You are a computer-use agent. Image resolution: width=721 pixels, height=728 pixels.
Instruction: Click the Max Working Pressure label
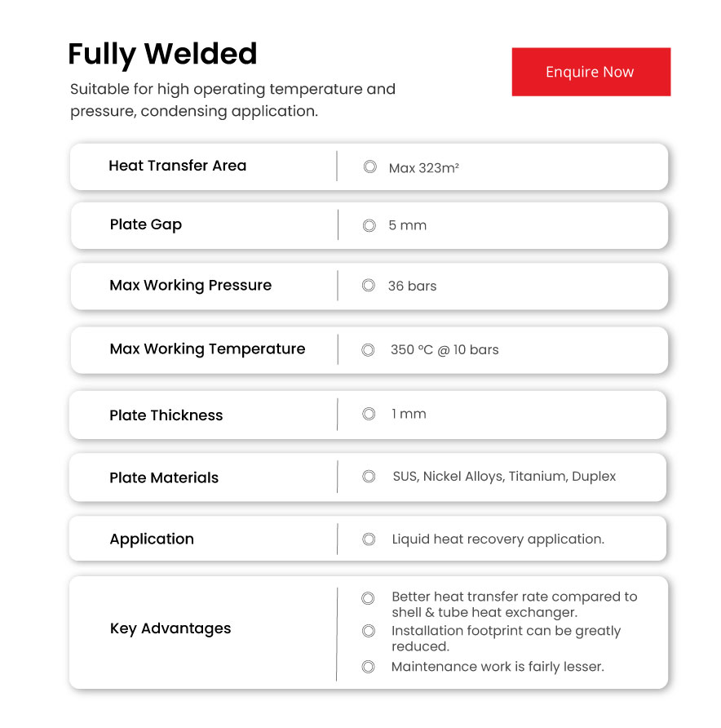tap(190, 286)
